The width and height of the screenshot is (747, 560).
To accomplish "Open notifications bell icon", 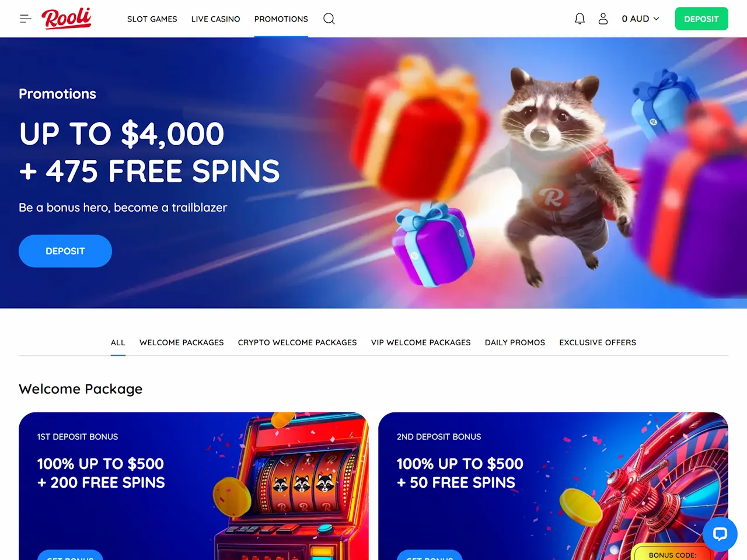I will (x=580, y=19).
